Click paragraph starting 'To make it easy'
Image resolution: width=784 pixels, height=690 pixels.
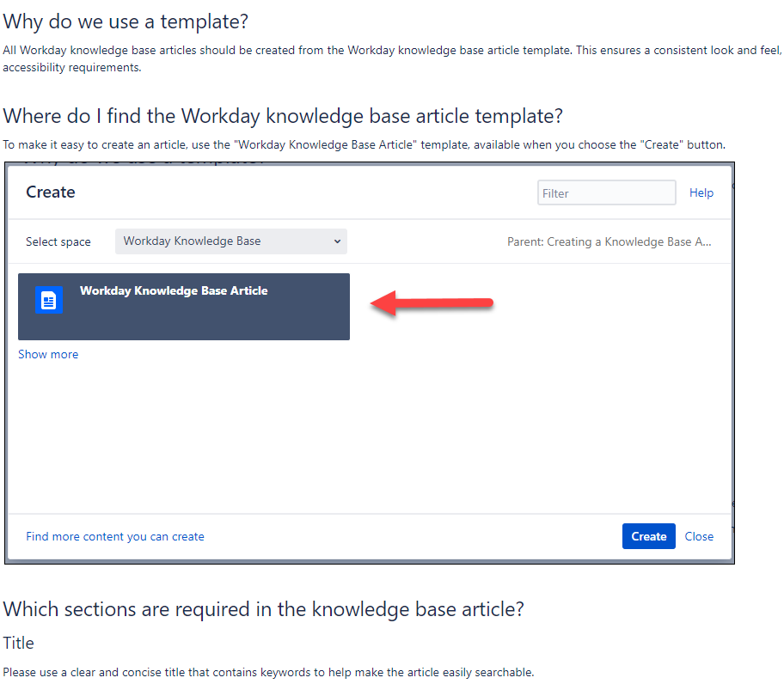point(364,145)
